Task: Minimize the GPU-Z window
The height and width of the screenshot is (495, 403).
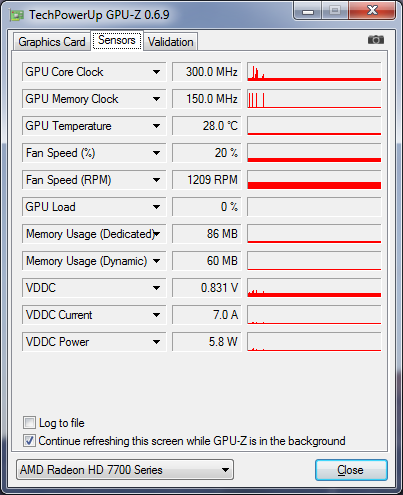Action: click(307, 11)
